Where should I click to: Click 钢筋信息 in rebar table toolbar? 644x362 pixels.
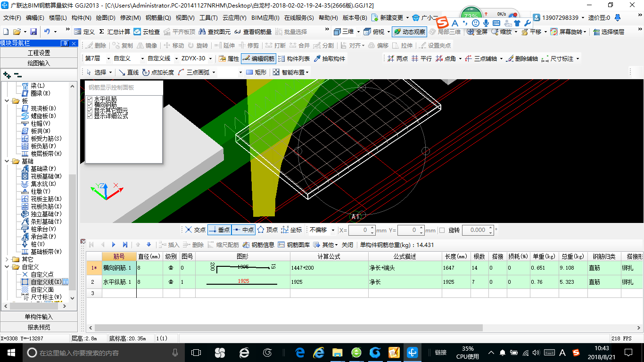(259, 245)
